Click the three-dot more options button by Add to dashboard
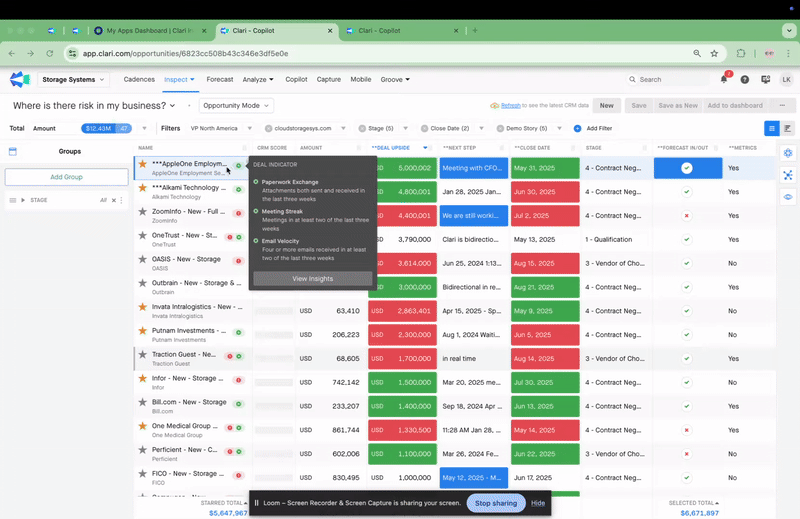The height and width of the screenshot is (519, 800). 782,106
